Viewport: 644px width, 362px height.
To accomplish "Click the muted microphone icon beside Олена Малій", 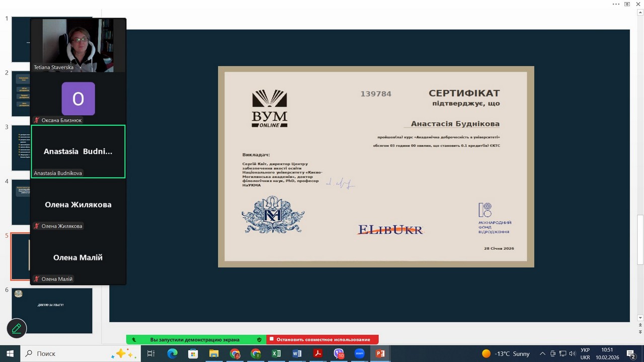I will (37, 279).
